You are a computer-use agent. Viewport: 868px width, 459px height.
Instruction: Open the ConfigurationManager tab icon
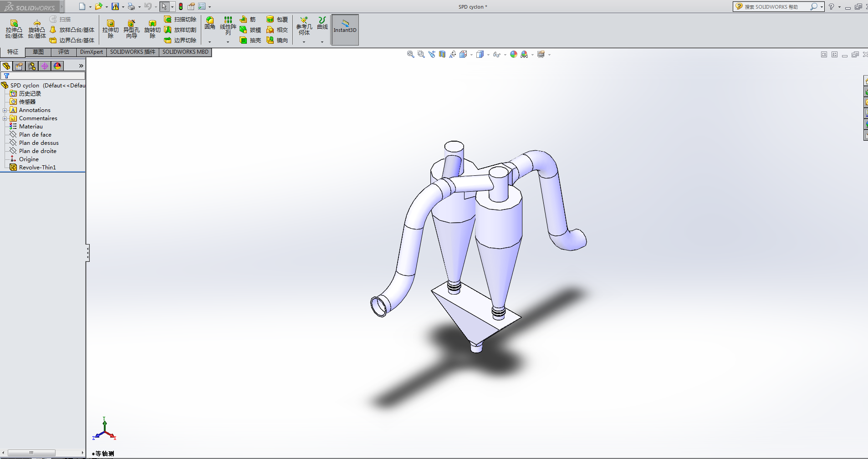32,66
